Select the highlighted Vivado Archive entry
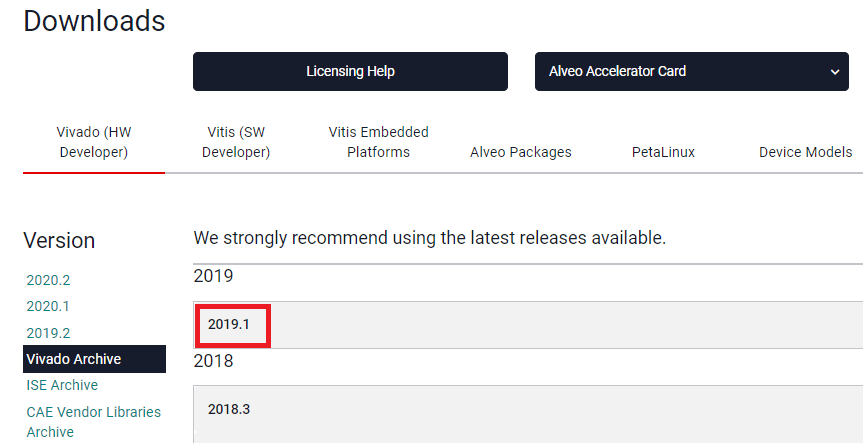The height and width of the screenshot is (443, 863). click(x=74, y=359)
